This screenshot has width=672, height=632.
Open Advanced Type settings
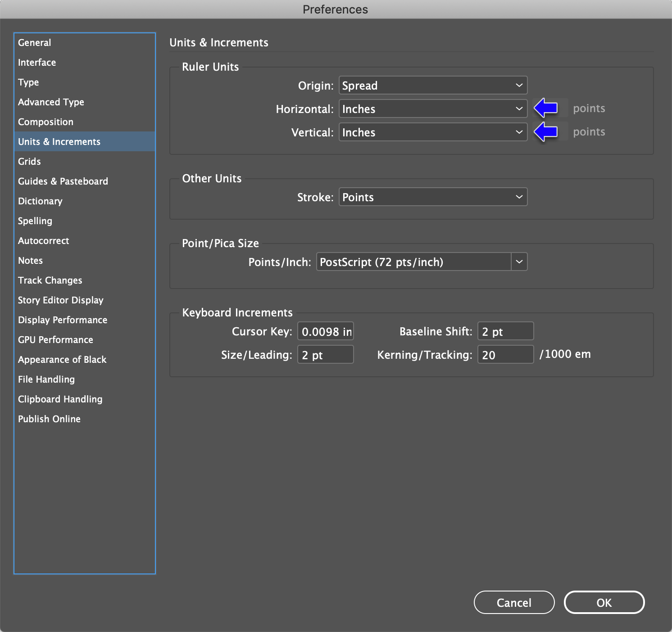tap(85, 102)
